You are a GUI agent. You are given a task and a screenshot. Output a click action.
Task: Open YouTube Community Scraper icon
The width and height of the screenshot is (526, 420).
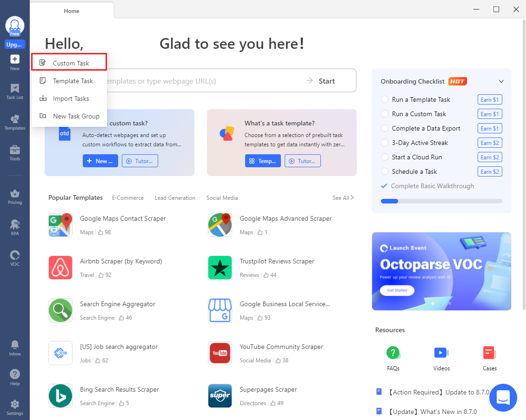point(220,353)
